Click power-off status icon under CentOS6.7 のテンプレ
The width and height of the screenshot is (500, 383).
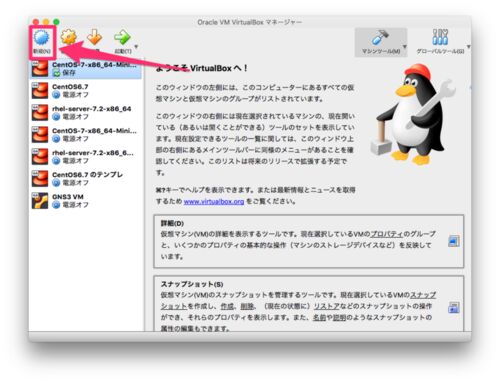point(56,183)
